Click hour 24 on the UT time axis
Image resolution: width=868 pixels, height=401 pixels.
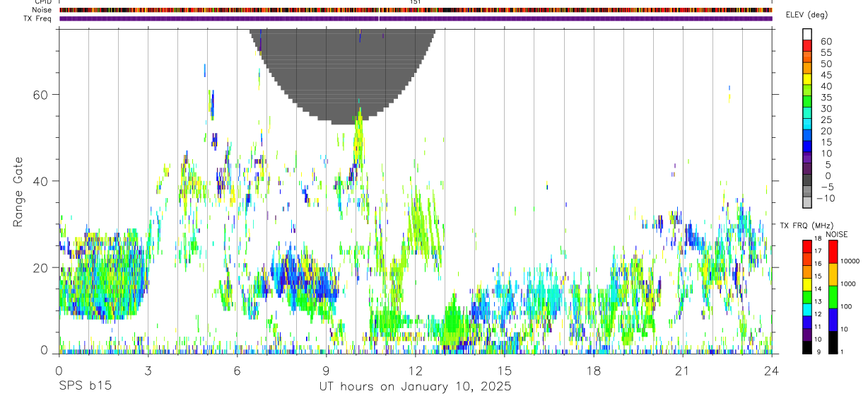[772, 371]
